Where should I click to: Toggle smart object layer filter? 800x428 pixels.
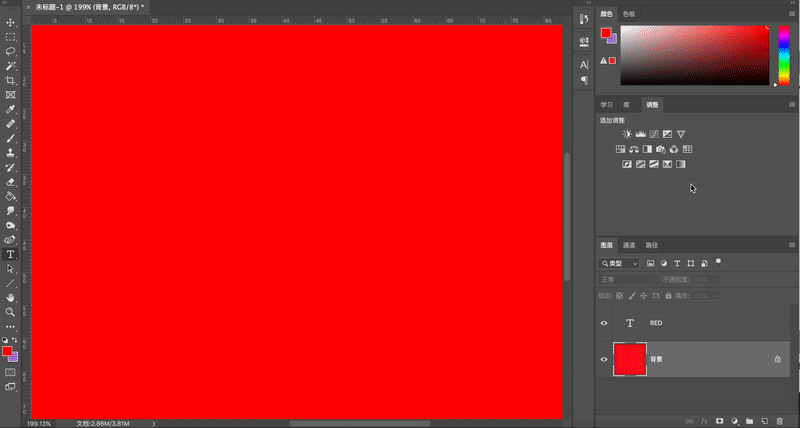coord(705,263)
